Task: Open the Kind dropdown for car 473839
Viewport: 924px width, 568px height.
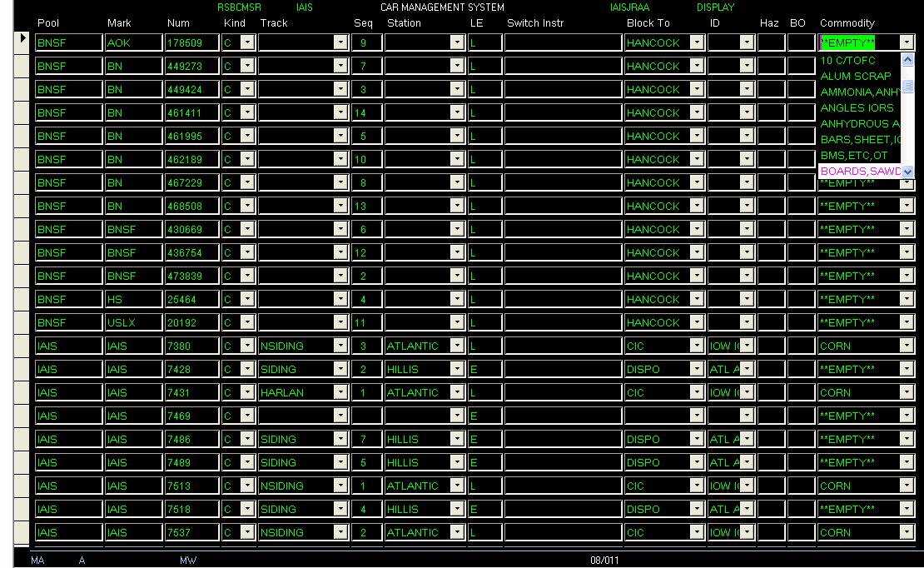Action: tap(247, 276)
